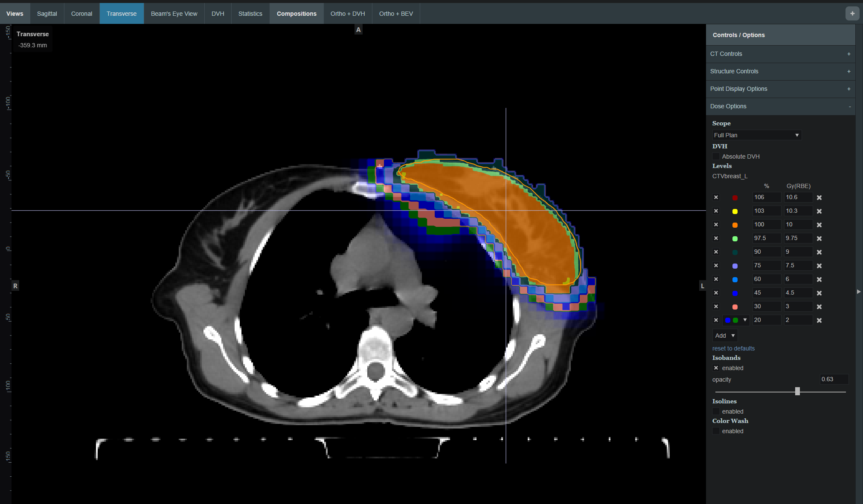This screenshot has height=504, width=863.
Task: Collapse the right panel arrow
Action: 859,292
